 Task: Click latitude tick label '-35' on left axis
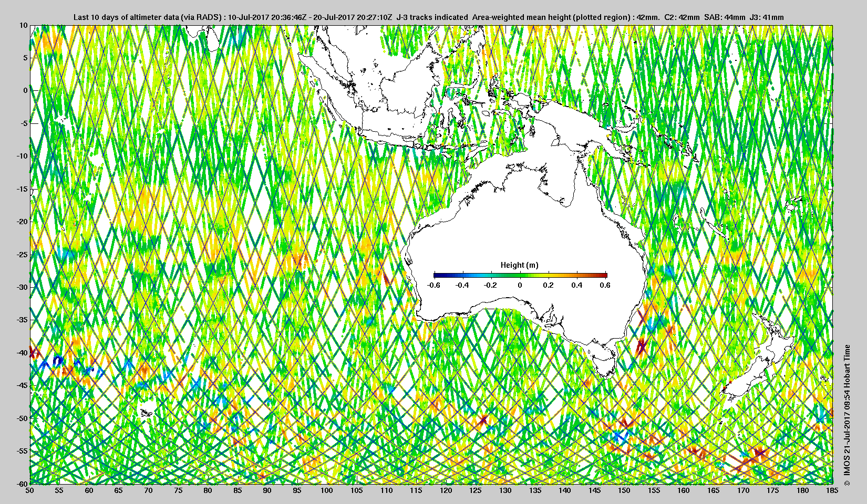point(22,320)
